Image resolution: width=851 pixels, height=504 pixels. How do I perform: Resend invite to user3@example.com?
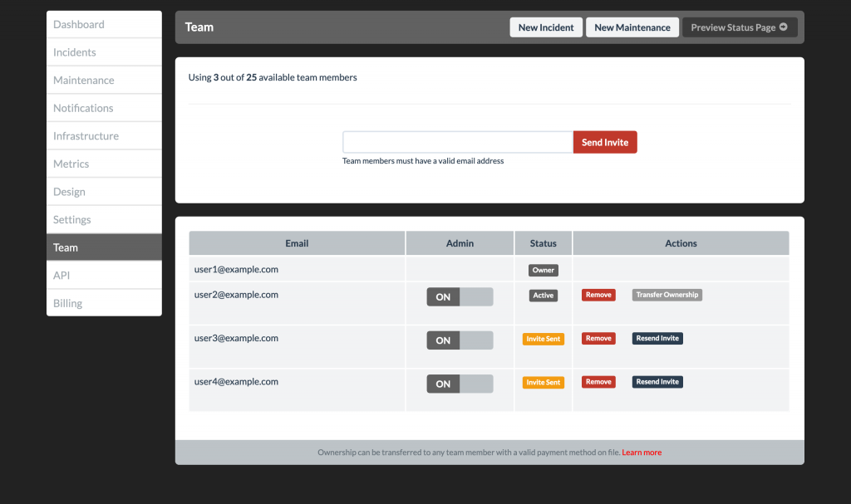coord(657,338)
